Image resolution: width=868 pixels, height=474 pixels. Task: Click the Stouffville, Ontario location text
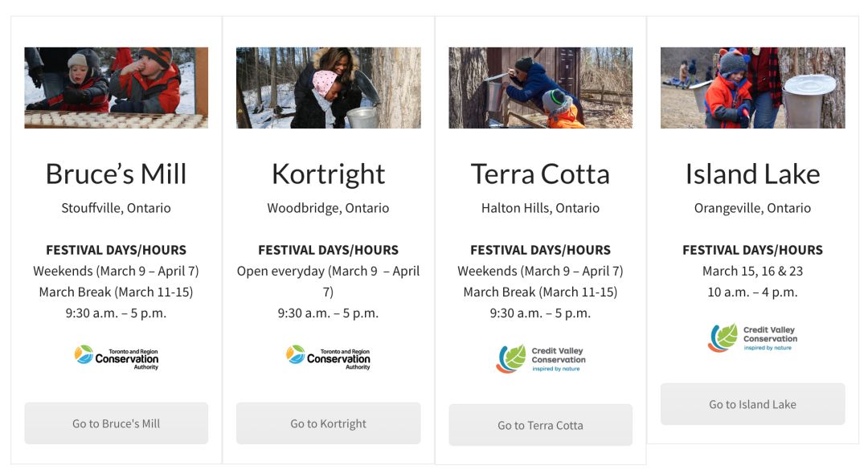click(117, 208)
